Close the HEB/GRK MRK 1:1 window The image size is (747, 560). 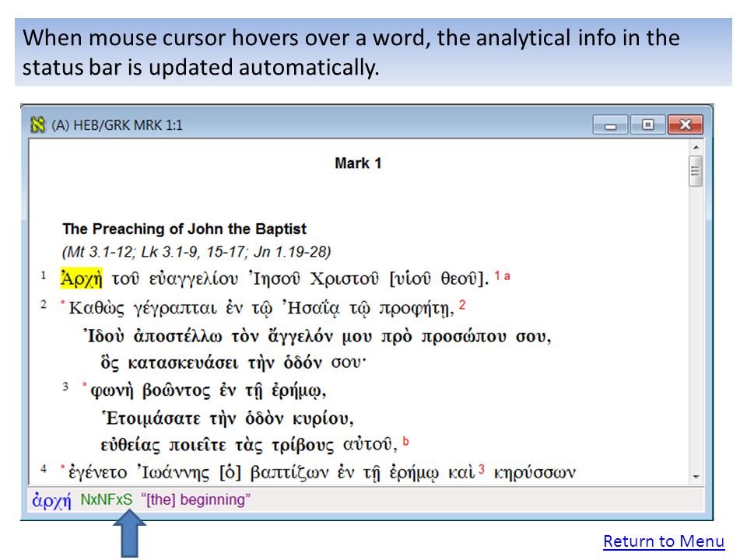point(685,124)
